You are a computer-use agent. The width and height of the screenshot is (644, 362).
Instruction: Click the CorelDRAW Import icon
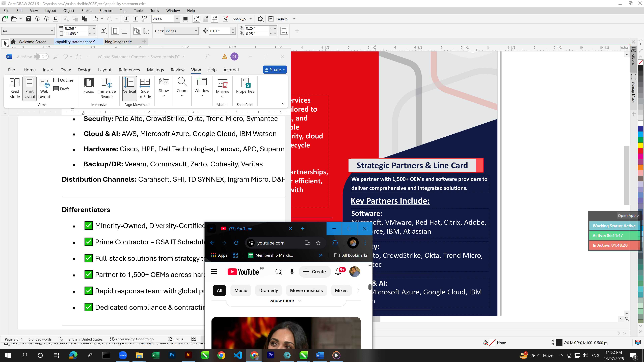126,19
